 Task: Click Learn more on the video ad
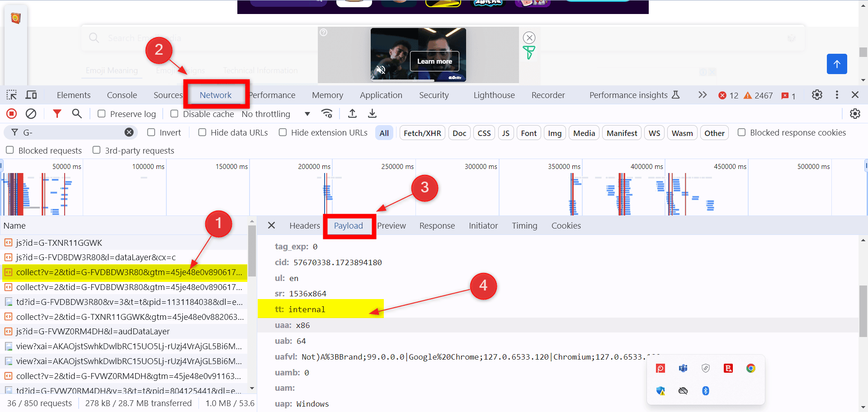tap(434, 61)
